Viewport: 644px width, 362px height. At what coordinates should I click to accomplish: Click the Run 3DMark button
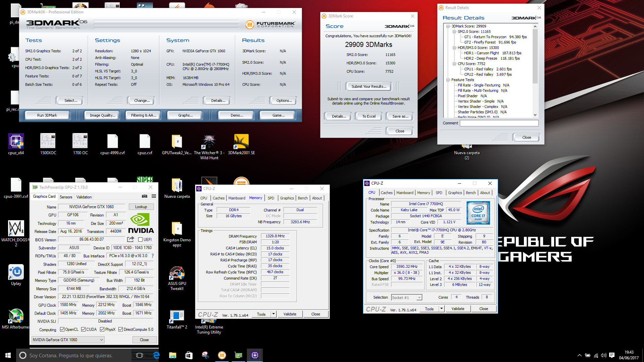[x=47, y=115]
